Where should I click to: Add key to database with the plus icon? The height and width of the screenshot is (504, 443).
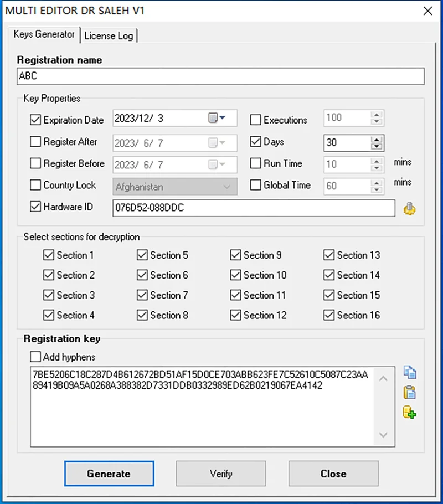coord(410,413)
